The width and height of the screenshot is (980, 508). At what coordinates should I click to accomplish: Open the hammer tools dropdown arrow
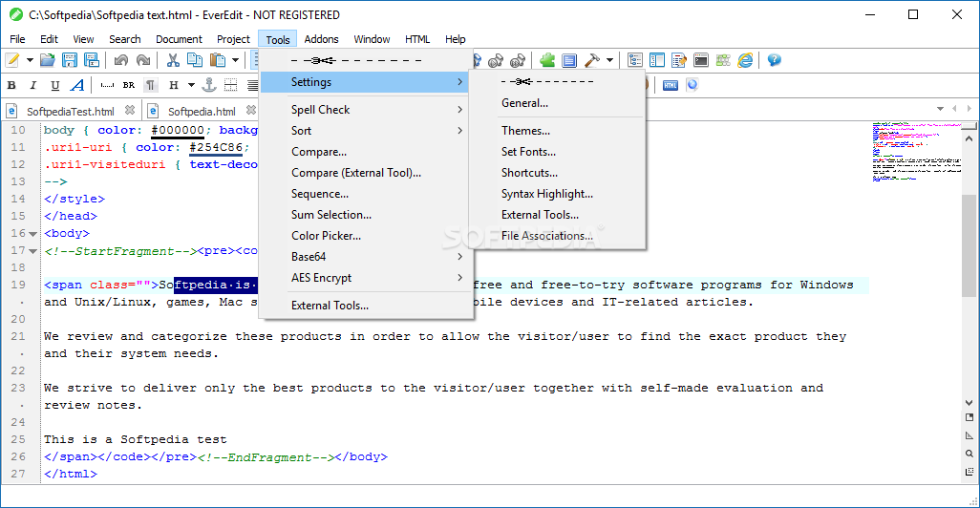click(x=609, y=60)
